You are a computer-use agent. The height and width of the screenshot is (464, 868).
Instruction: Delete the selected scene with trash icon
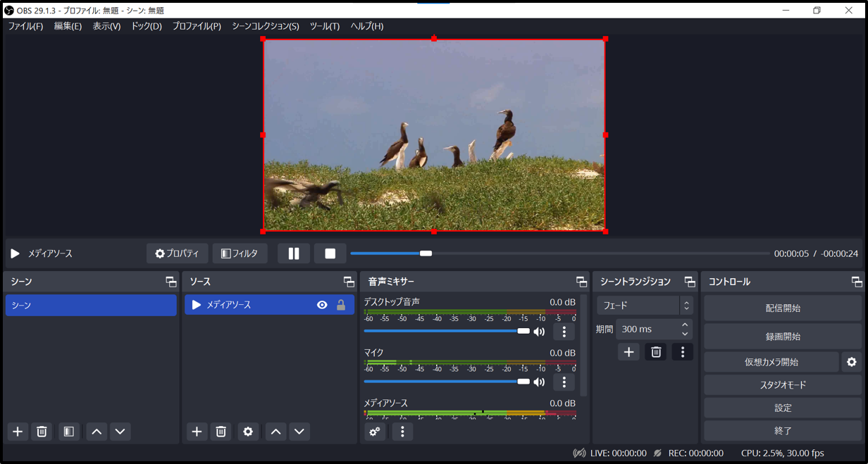[42, 432]
